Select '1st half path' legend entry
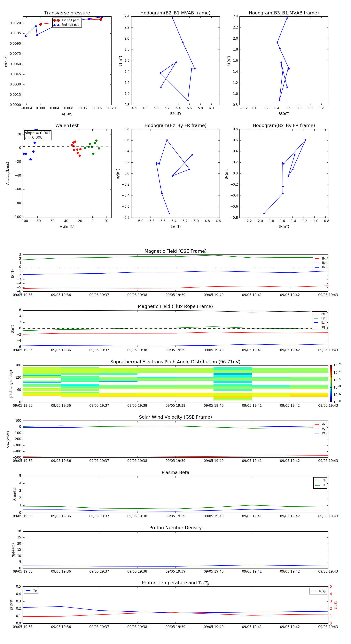The height and width of the screenshot is (644, 351). click(x=66, y=20)
